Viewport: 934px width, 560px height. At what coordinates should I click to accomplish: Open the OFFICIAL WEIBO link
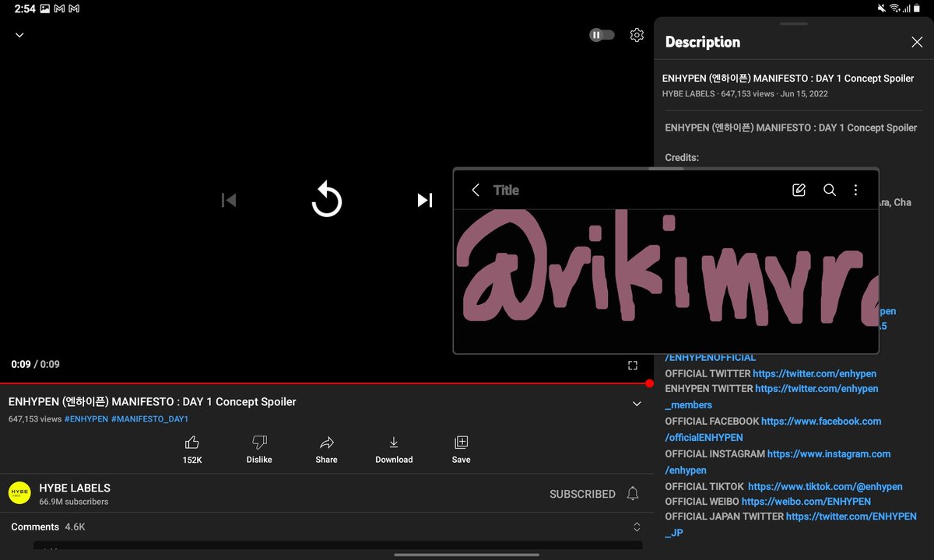(x=806, y=502)
